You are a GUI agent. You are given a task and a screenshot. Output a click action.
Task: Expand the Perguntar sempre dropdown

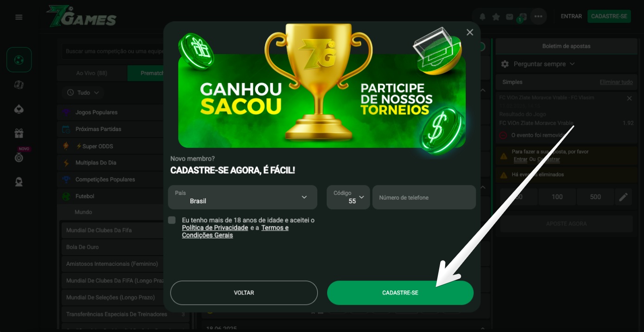tap(538, 64)
